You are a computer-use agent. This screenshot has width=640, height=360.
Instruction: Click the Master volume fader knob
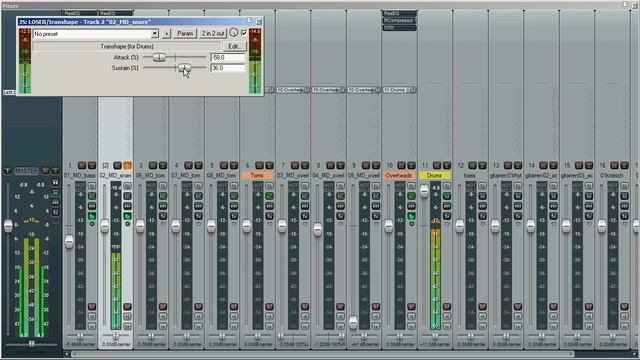(8, 226)
